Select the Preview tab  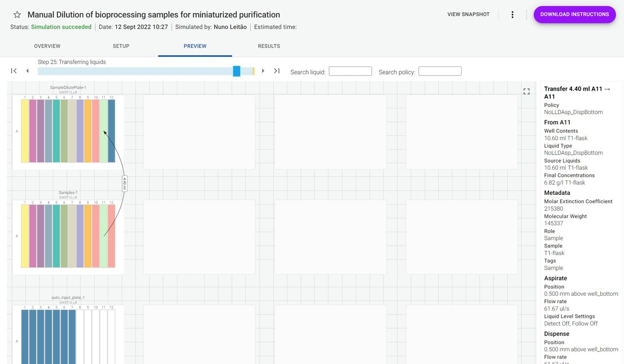click(x=195, y=46)
